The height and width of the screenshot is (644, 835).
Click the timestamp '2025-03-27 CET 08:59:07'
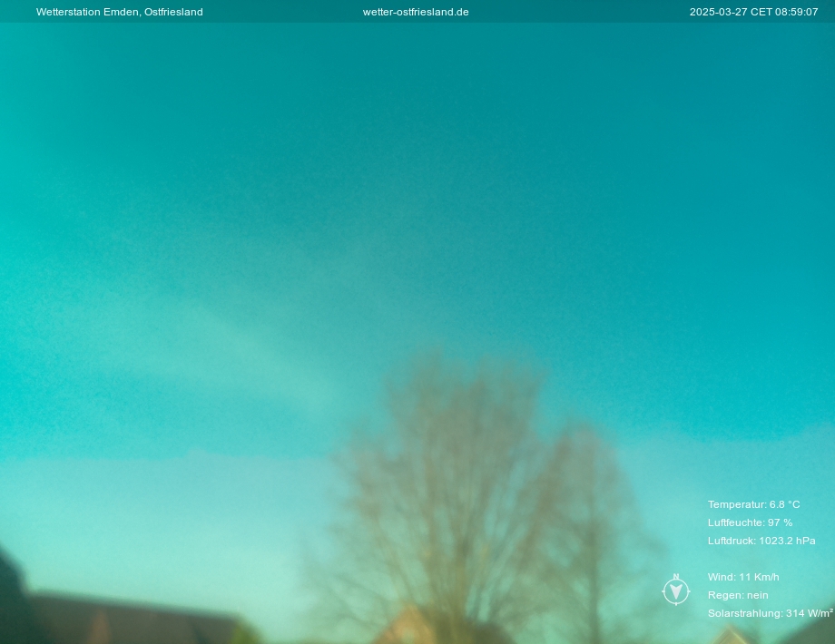753,12
